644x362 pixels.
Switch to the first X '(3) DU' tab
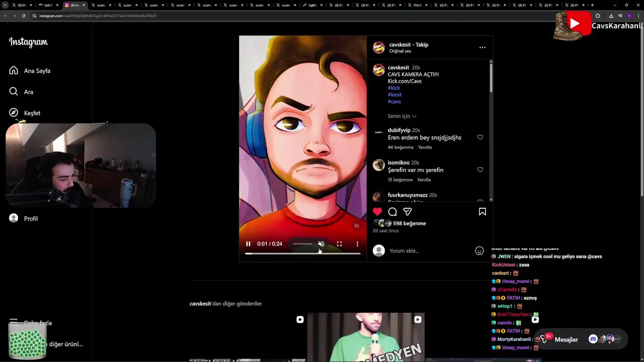click(22, 5)
